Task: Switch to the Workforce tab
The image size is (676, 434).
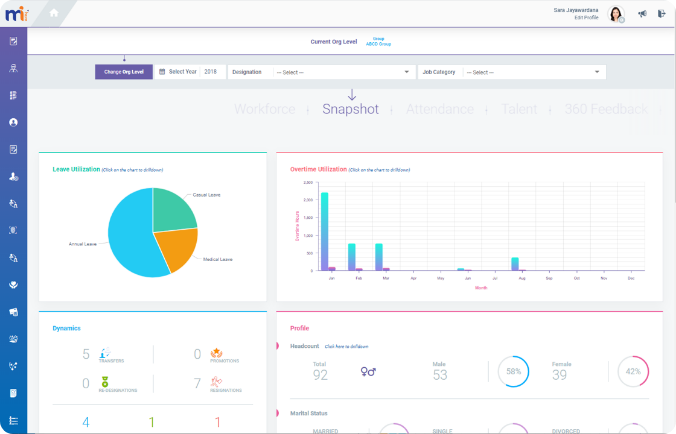Action: click(265, 109)
